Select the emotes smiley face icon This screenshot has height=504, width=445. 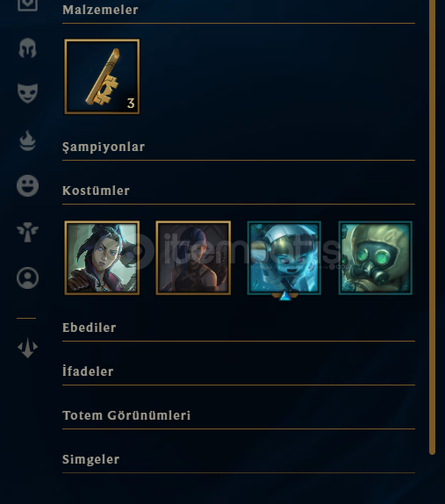click(27, 185)
